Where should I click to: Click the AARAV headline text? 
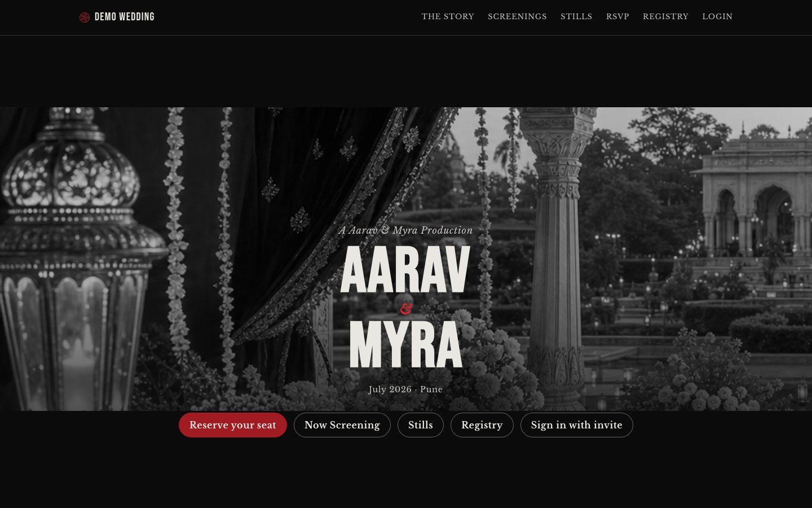[405, 270]
